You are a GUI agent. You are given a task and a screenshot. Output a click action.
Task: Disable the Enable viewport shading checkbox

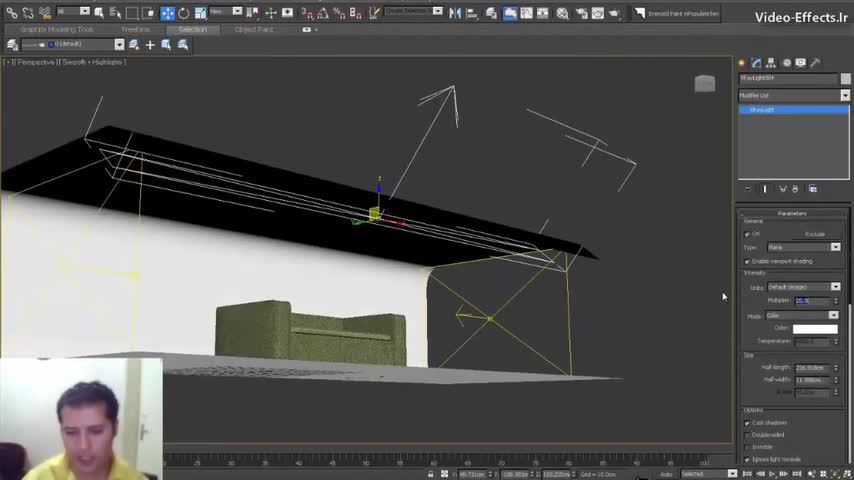(747, 261)
